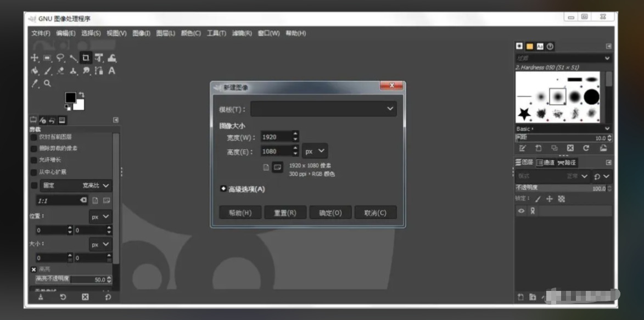Select the Rectangle Select tool
The width and height of the screenshot is (644, 320).
47,58
